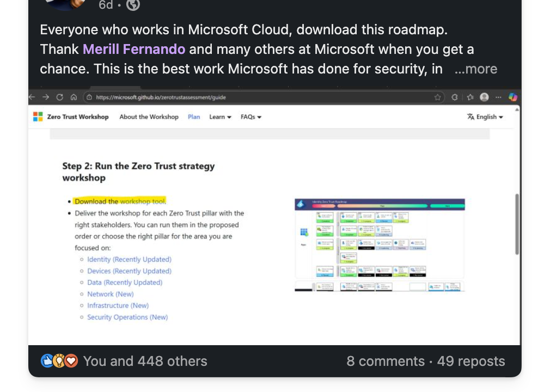The height and width of the screenshot is (392, 550).
Task: Open the 8 comments link
Action: coord(386,361)
